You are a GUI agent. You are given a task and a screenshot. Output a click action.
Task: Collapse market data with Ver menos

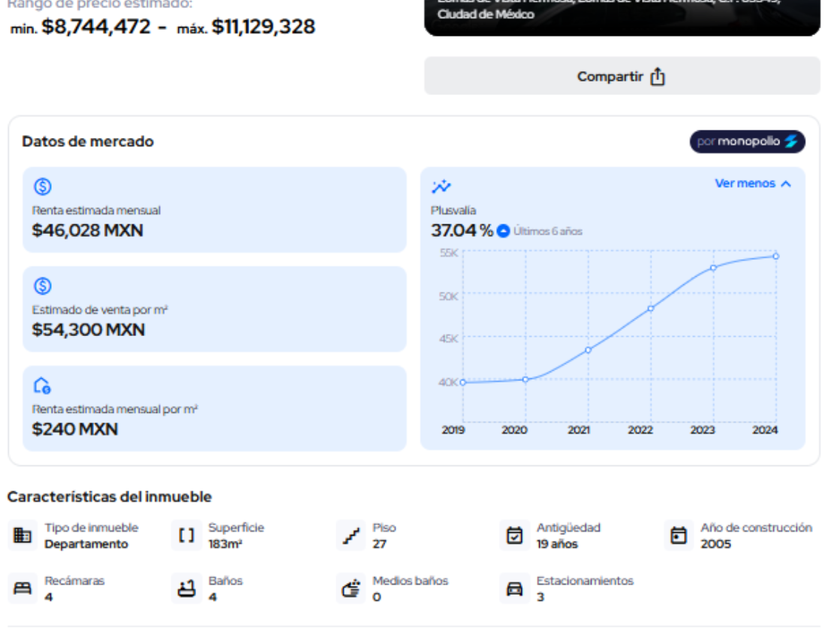pos(753,184)
